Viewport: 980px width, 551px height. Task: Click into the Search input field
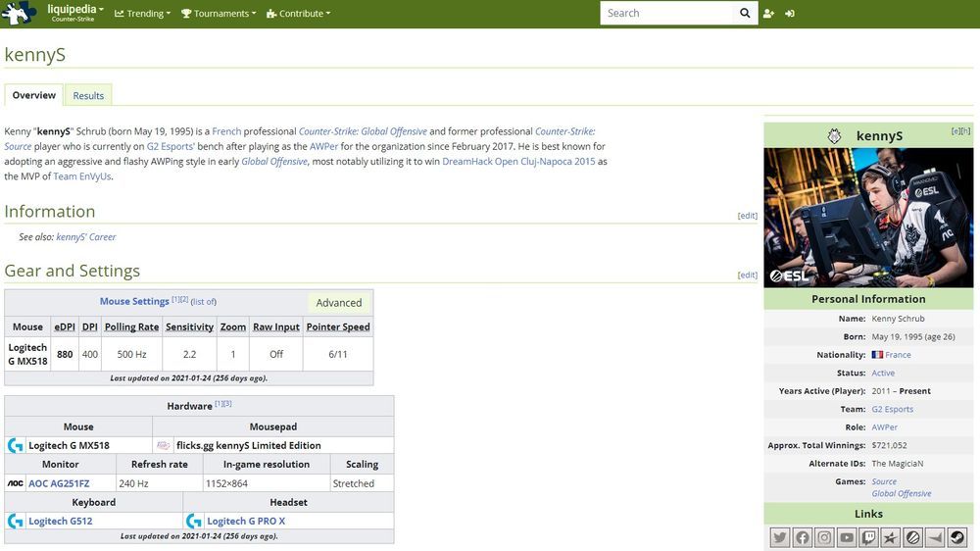tap(666, 14)
